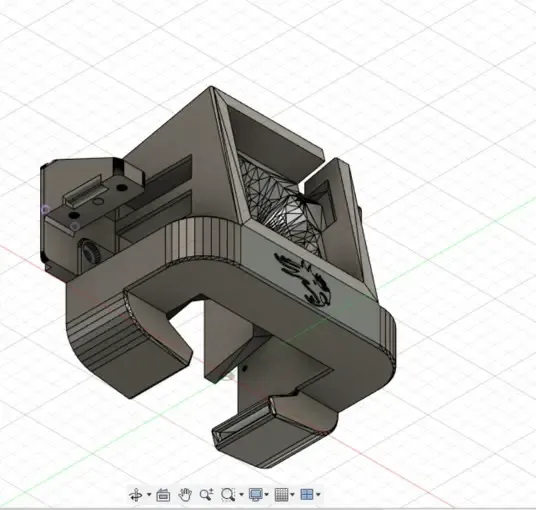Open the Display Settings monitor icon
The height and width of the screenshot is (510, 536).
coord(256,495)
